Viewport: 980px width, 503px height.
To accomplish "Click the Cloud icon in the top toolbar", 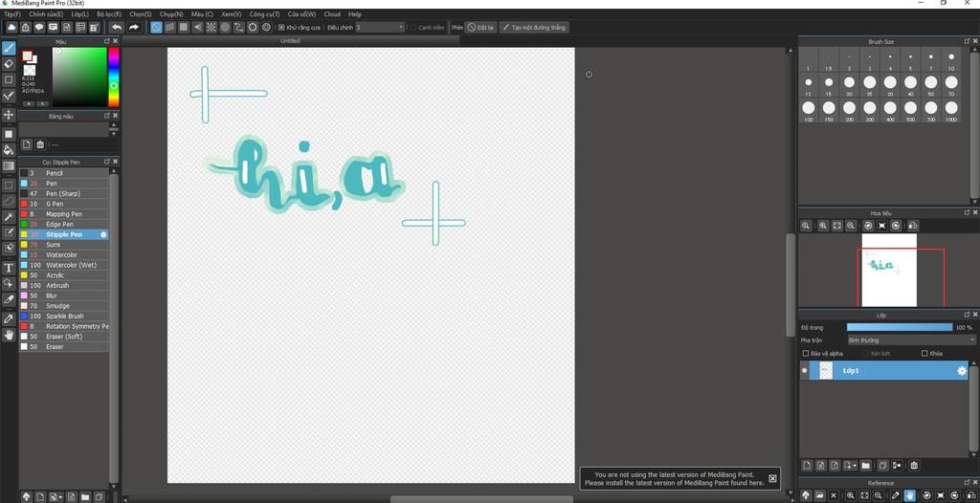I will [x=11, y=27].
